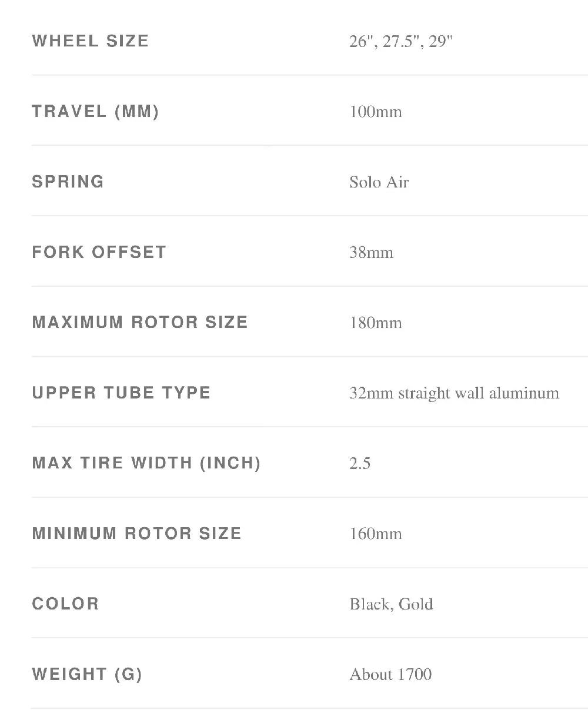Select the MAX TIRE WIDTH (INCH) label

click(x=146, y=463)
